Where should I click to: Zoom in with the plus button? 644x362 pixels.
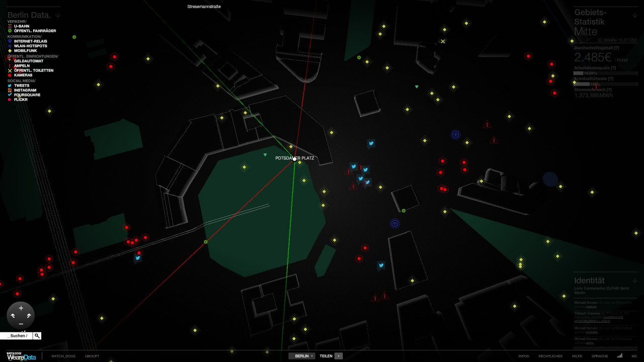(x=21, y=308)
